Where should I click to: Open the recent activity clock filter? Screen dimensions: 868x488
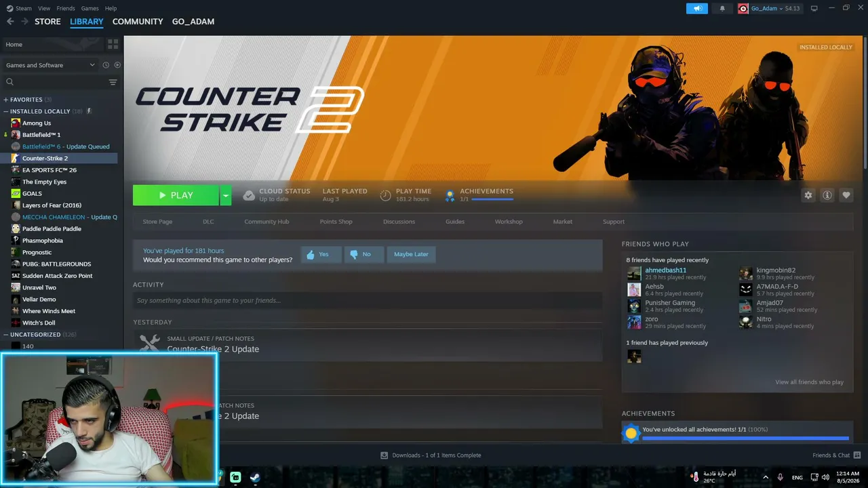pos(106,65)
